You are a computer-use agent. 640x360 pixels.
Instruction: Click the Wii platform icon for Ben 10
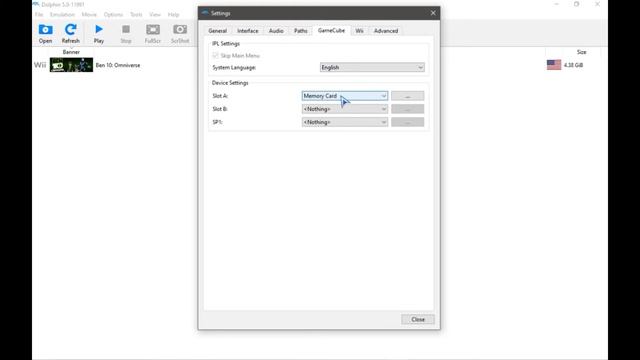[40, 65]
